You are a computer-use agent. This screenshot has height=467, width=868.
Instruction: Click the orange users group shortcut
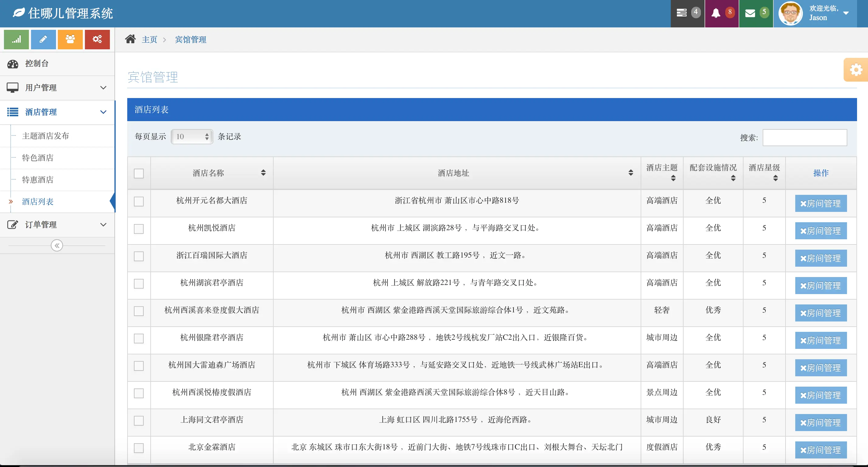[x=70, y=39]
